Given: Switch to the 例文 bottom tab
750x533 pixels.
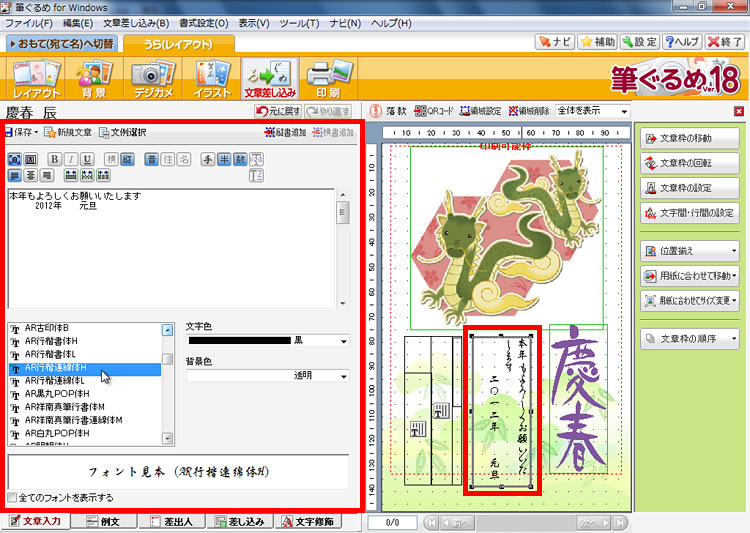Looking at the screenshot, I should tap(104, 522).
